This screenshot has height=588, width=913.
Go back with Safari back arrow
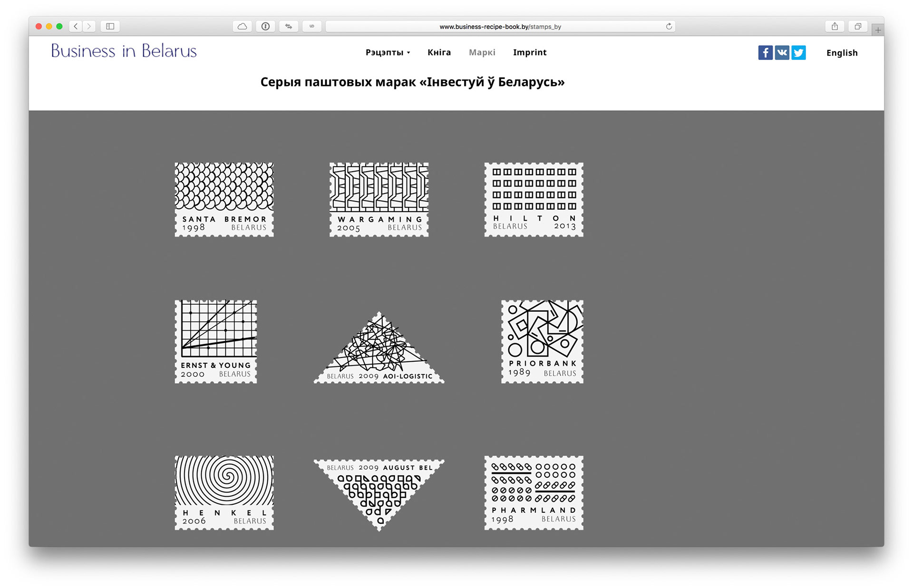click(x=76, y=26)
